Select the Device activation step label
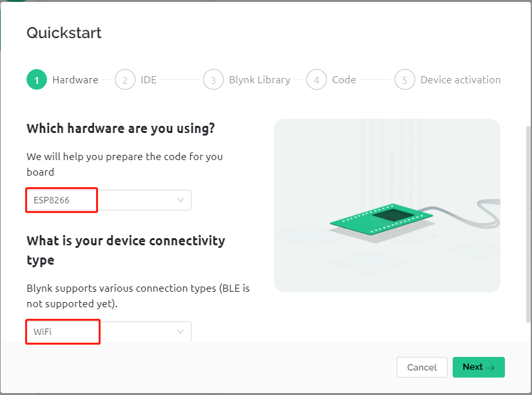The image size is (532, 395). click(460, 80)
